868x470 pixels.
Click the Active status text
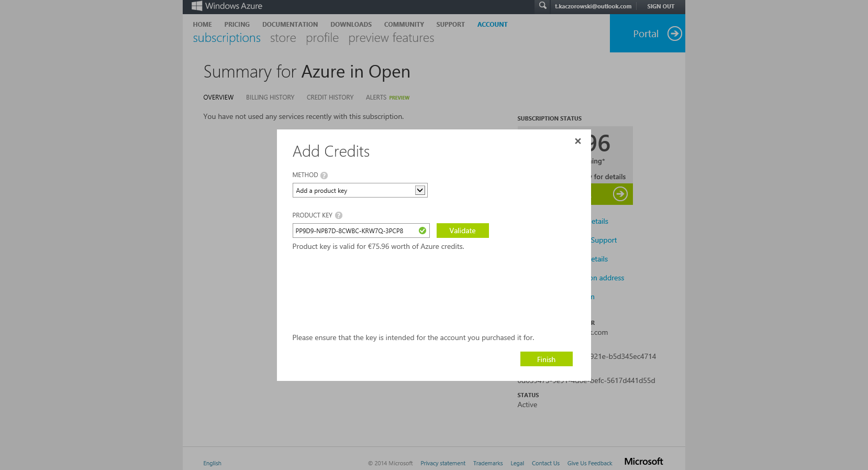point(527,405)
